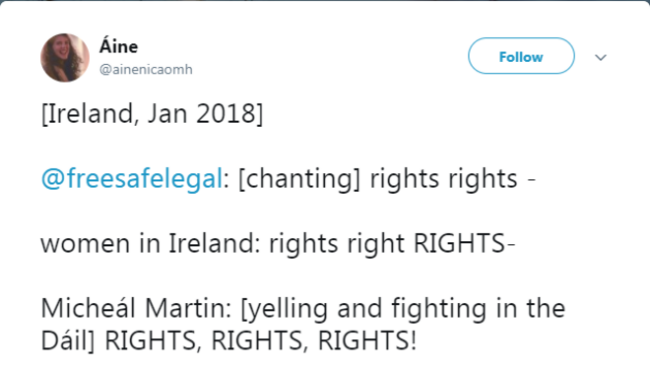This screenshot has width=650, height=367.
Task: Click the word "[Ireland," at tweet start
Action: [90, 114]
